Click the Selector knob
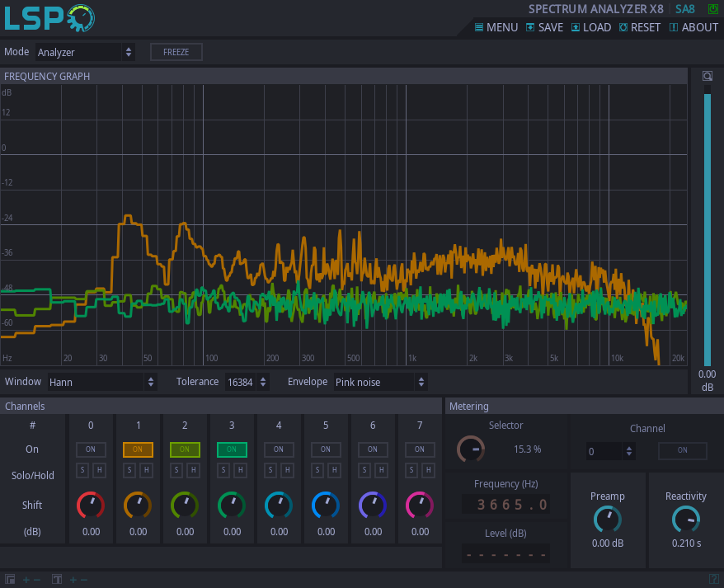The image size is (724, 588). click(x=471, y=449)
